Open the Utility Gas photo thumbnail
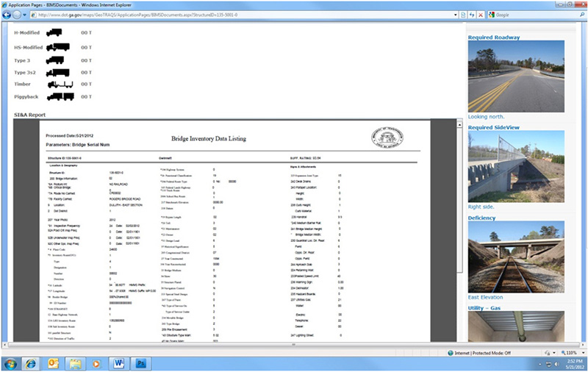Viewport: 588px width, 372px height. [x=516, y=326]
